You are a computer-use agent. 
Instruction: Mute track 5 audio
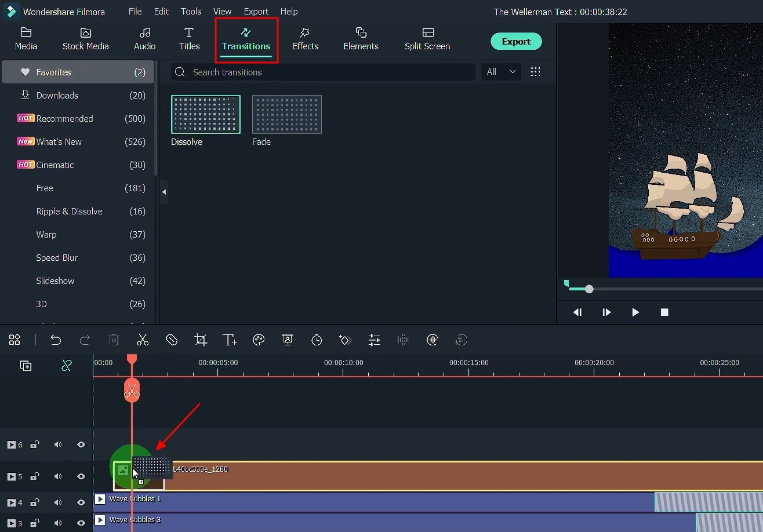coord(58,476)
